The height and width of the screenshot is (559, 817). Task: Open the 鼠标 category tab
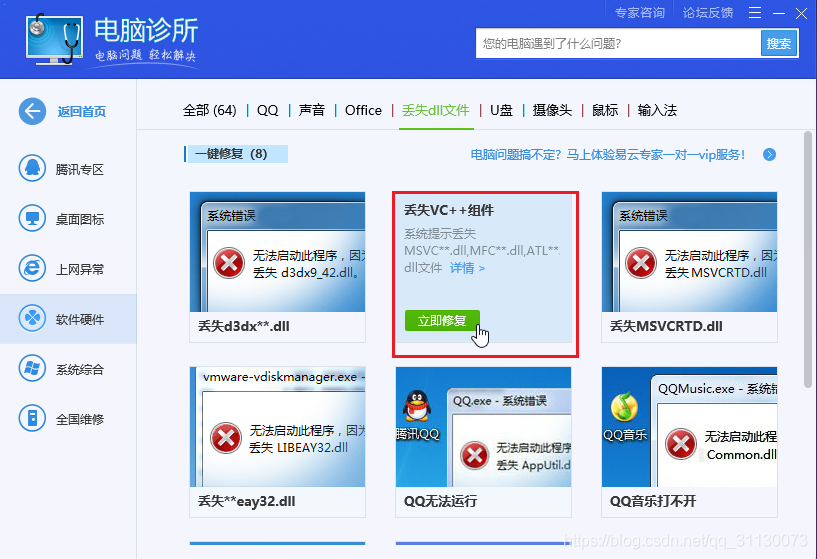pyautogui.click(x=605, y=110)
